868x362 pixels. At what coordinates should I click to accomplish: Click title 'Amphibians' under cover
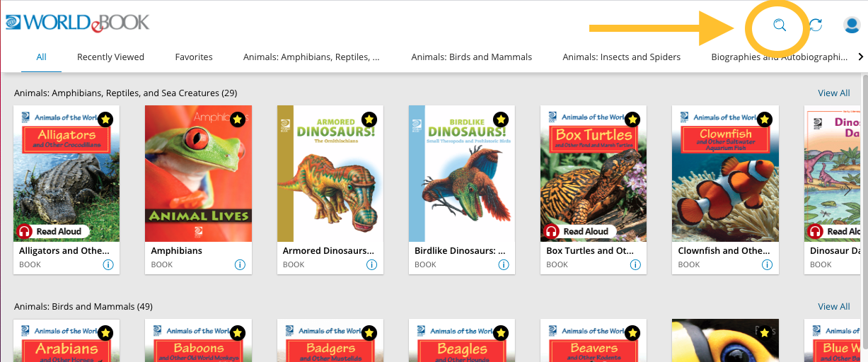[177, 250]
